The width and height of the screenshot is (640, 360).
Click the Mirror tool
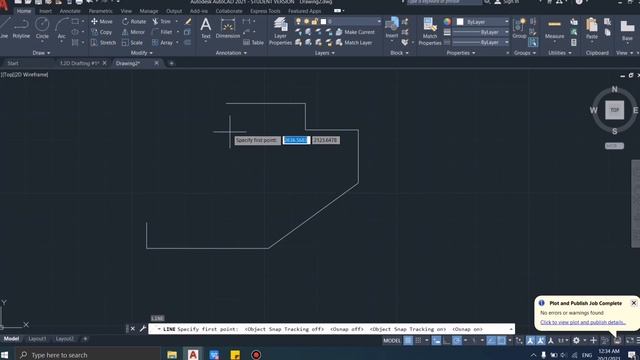pyautogui.click(x=133, y=32)
